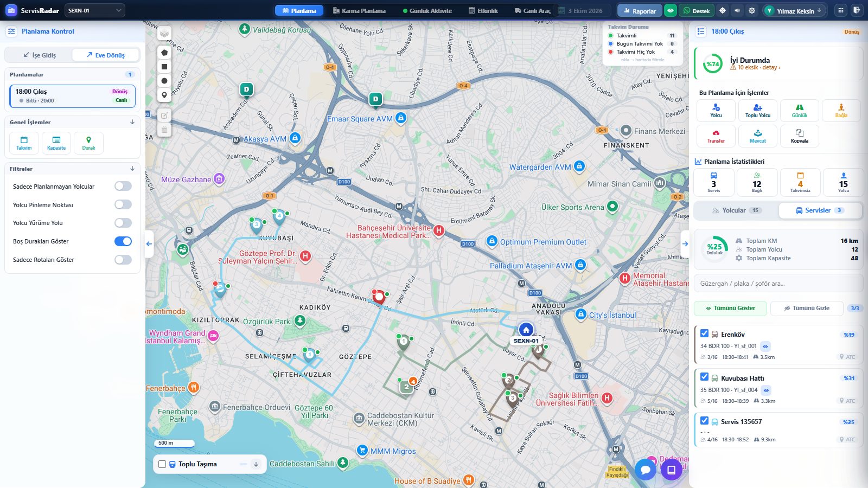
Task: Toggle Yolcu Pinleme Noktası switch
Action: [123, 205]
